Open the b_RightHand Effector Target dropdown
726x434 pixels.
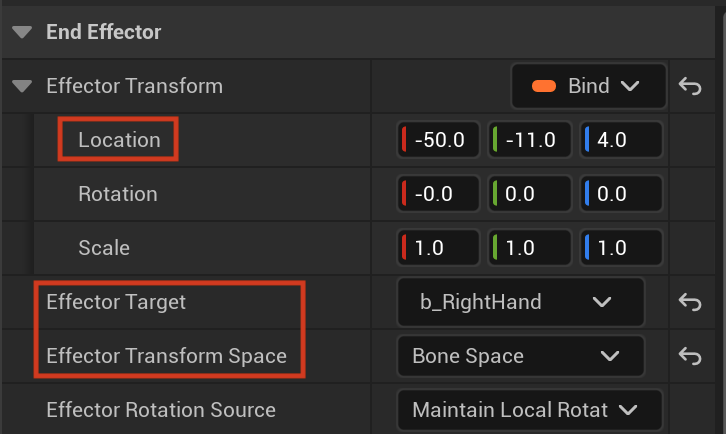521,302
